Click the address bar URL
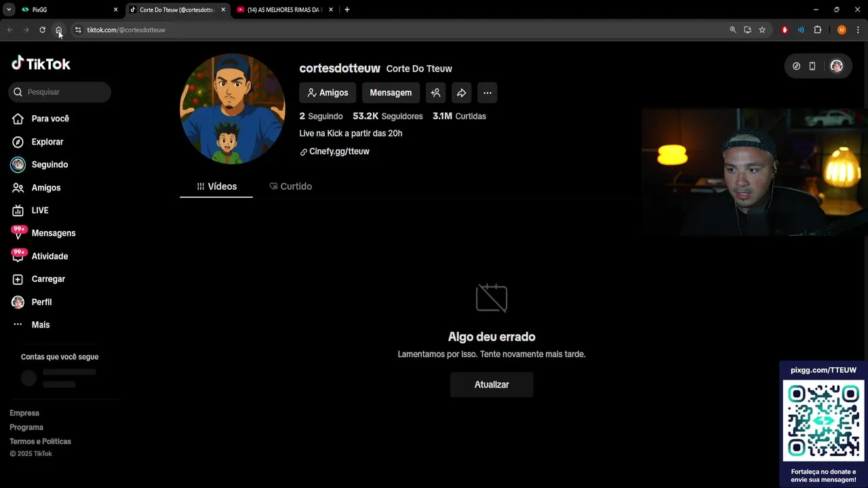The height and width of the screenshot is (488, 868). click(126, 30)
